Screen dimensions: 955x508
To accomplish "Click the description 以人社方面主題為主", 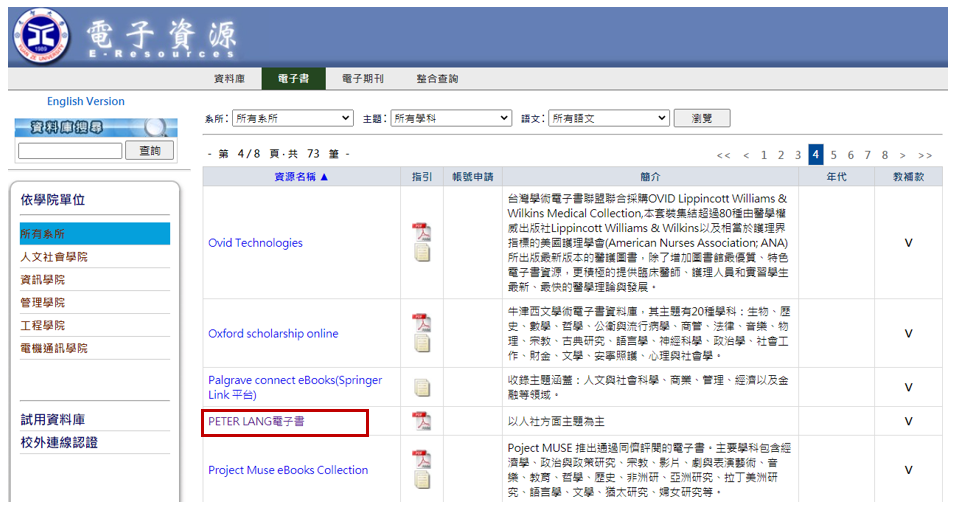I will coord(556,422).
